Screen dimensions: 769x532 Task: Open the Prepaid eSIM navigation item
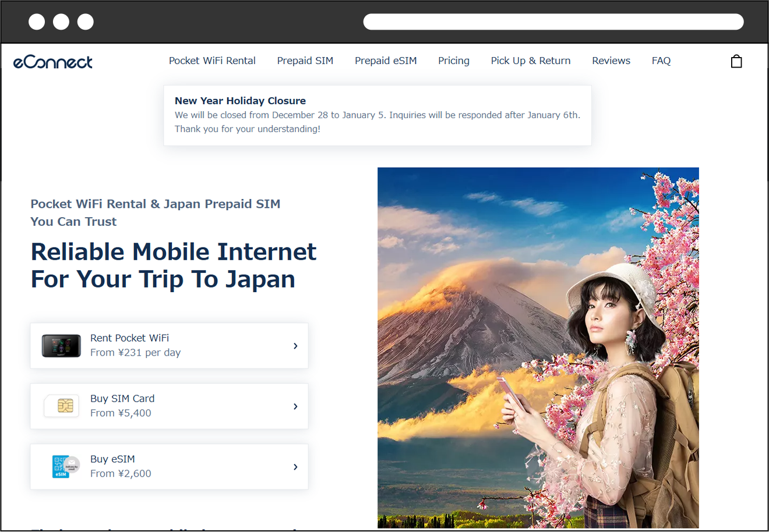pos(386,61)
